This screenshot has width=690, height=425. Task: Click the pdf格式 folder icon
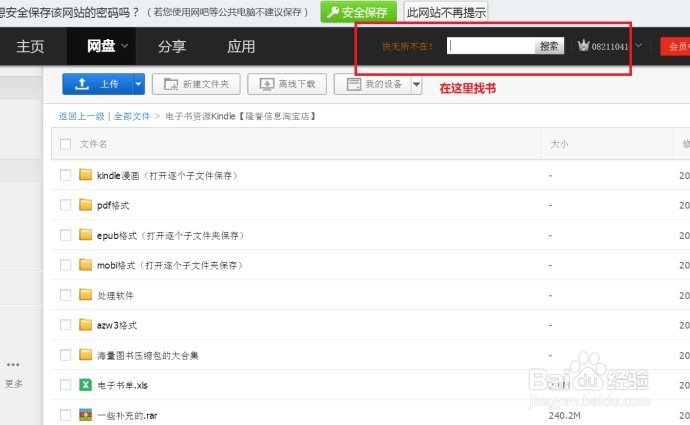[x=85, y=205]
